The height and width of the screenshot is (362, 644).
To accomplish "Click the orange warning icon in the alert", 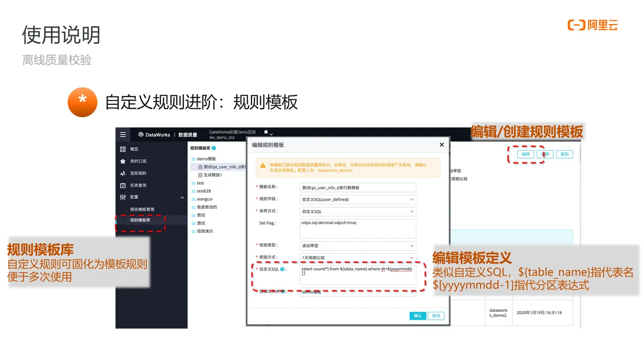I will tap(263, 165).
